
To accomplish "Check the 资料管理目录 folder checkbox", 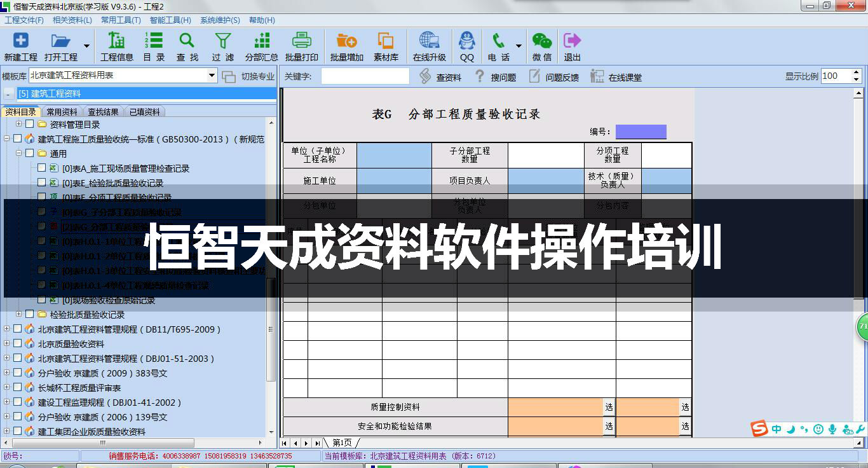I will coord(29,124).
